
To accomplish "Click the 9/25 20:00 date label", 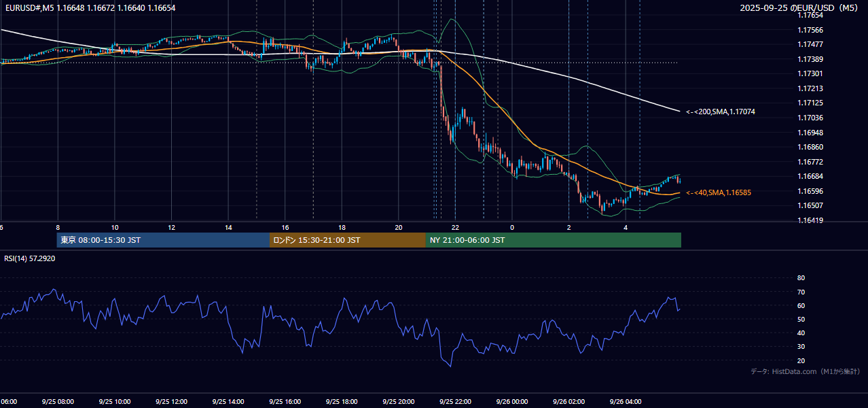I will [x=399, y=402].
